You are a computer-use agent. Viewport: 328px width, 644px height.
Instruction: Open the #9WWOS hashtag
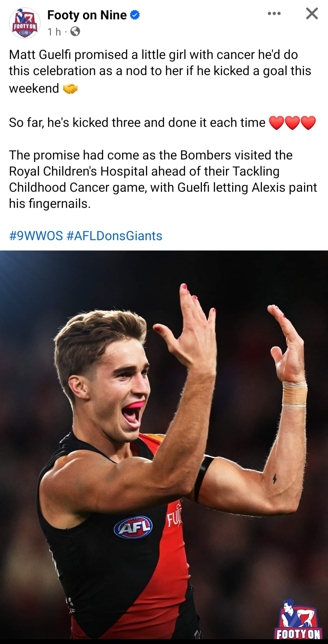pyautogui.click(x=36, y=236)
